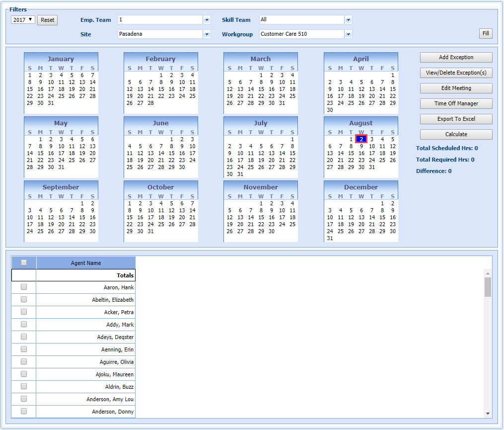Click the Edit Meeting button

456,88
